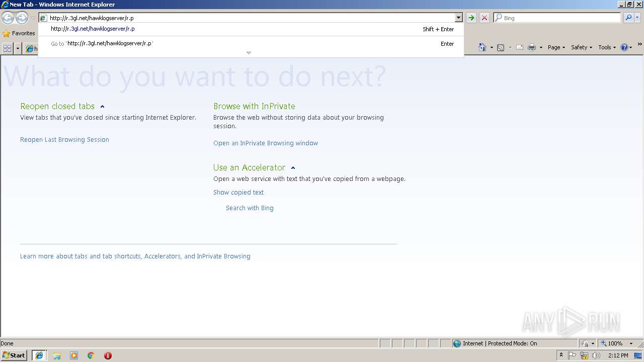Image resolution: width=644 pixels, height=362 pixels.
Task: Expand autocomplete list with the down chevron
Action: (x=249, y=53)
